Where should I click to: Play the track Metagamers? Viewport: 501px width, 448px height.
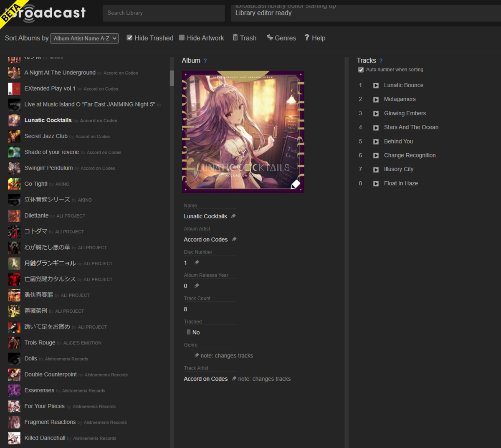click(376, 99)
